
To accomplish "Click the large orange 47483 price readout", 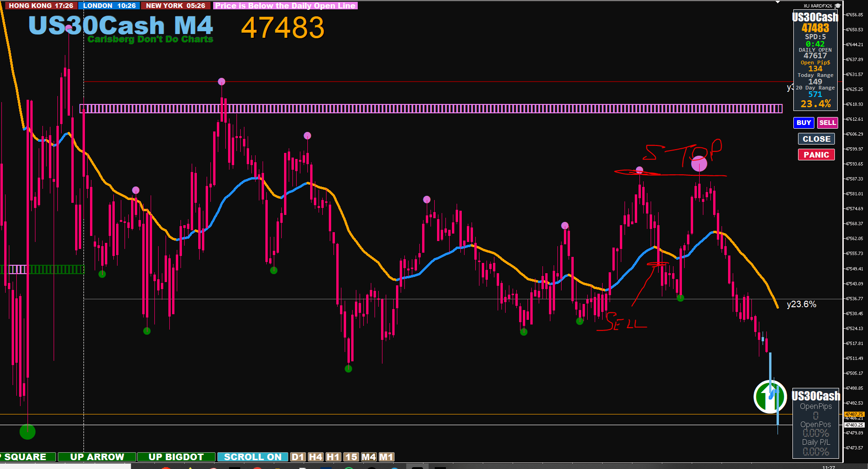I will coord(283,28).
